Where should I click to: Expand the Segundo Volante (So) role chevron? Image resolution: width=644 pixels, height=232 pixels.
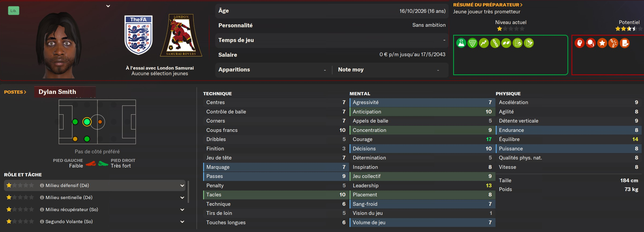tap(182, 222)
